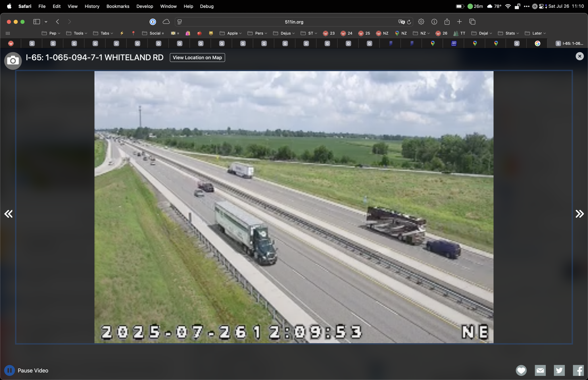
Task: Open a new tab with plus
Action: [x=459, y=22]
